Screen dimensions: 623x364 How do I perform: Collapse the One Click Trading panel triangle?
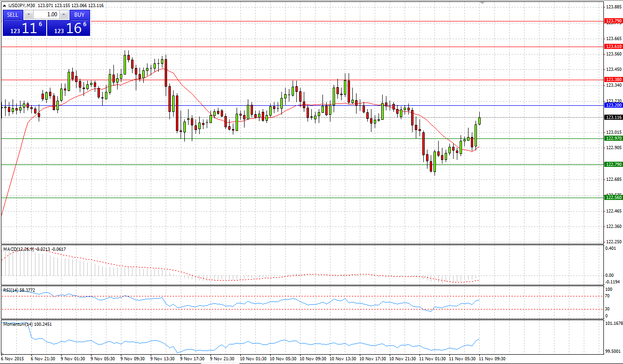point(4,6)
